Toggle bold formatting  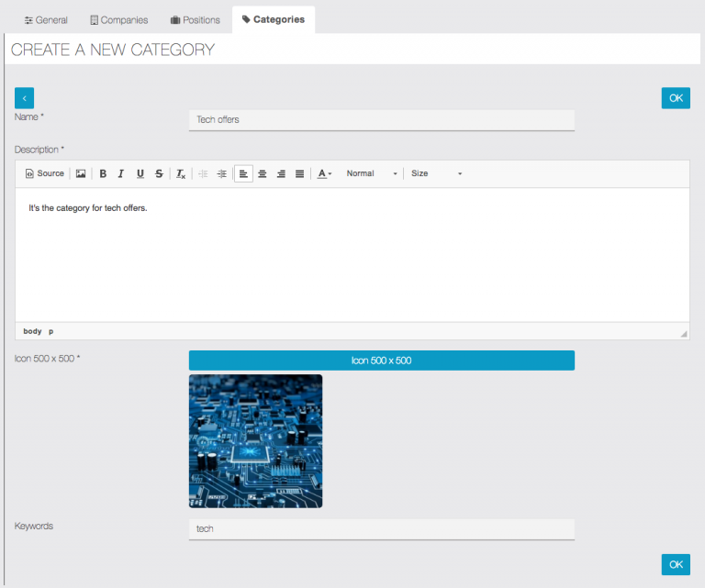(103, 173)
